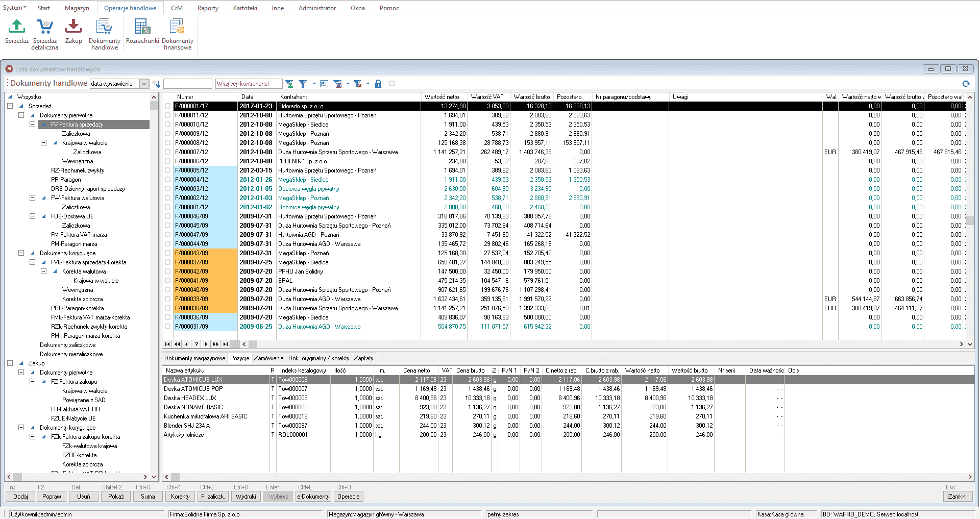Switch to the Zapłaty tab
Viewport: 980px width, 519px height.
click(x=363, y=358)
